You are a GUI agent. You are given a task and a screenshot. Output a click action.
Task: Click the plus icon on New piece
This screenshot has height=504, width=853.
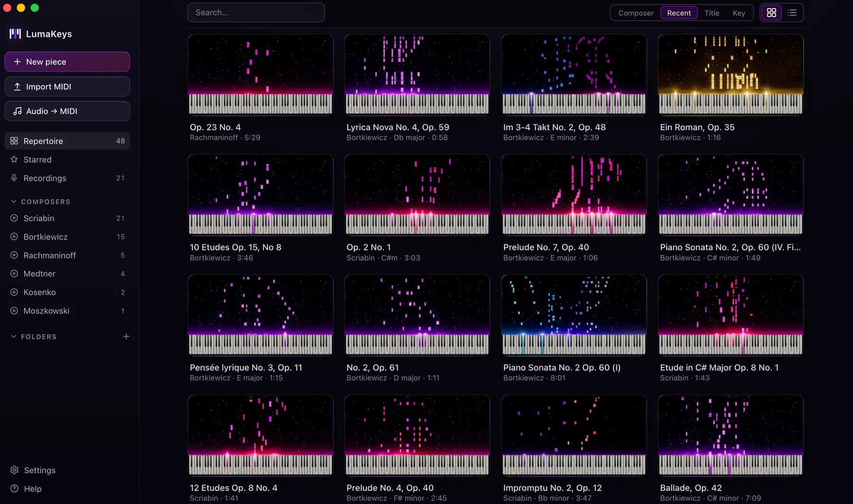coord(17,62)
